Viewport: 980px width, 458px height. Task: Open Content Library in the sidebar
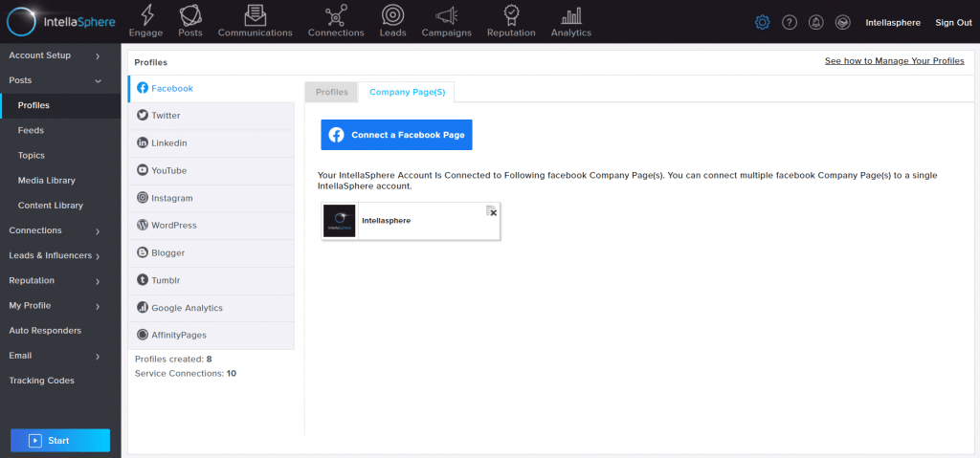(x=60, y=206)
